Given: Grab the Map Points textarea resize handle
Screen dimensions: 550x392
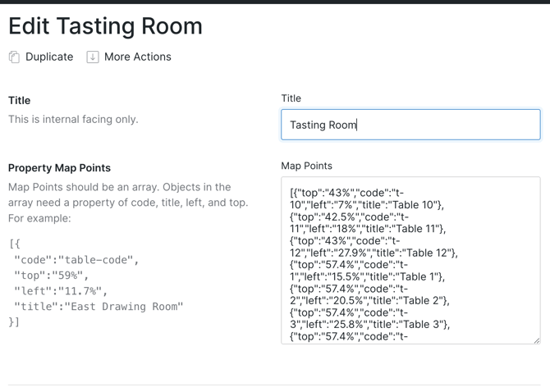Looking at the screenshot, I should 536,340.
